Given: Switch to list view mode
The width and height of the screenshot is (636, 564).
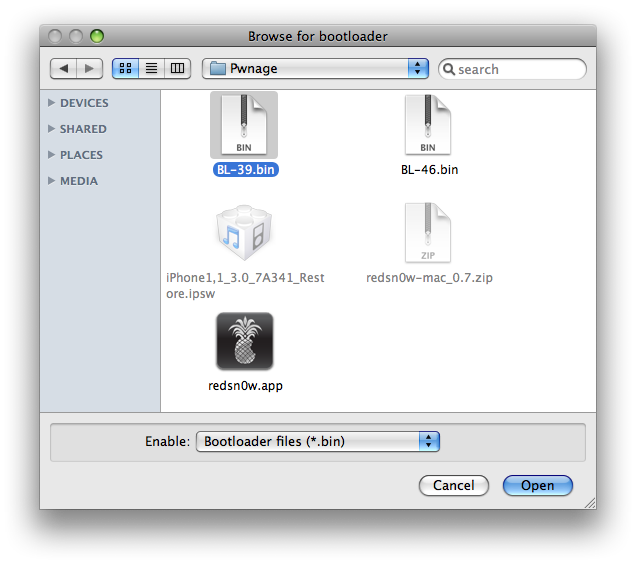Looking at the screenshot, I should [x=151, y=68].
